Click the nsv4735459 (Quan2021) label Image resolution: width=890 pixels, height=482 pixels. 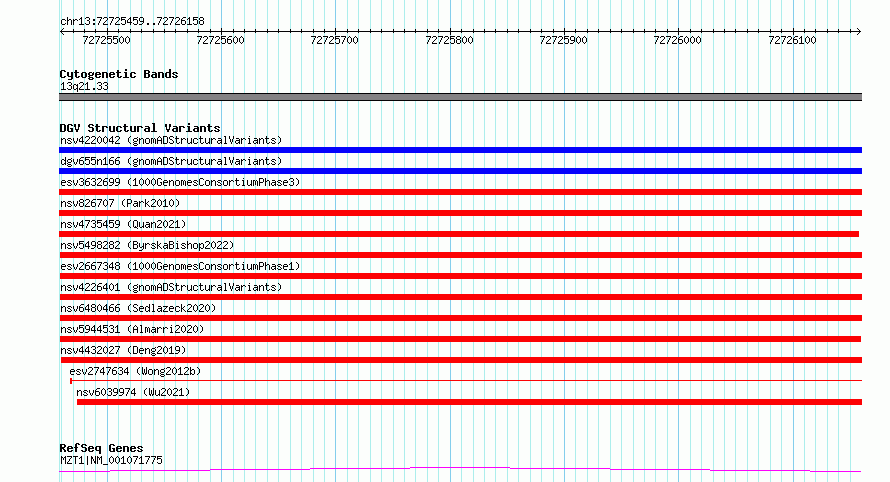123,224
